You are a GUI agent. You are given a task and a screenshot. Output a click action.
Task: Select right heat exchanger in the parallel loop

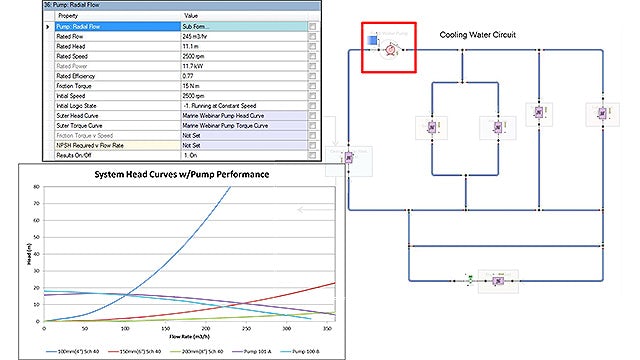(498, 127)
